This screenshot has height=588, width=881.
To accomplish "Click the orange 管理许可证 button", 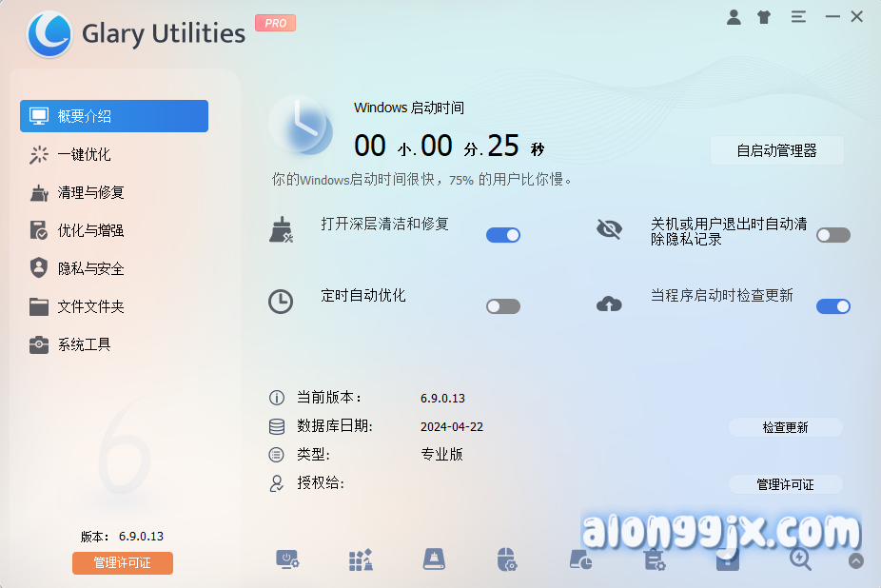I will (x=123, y=562).
